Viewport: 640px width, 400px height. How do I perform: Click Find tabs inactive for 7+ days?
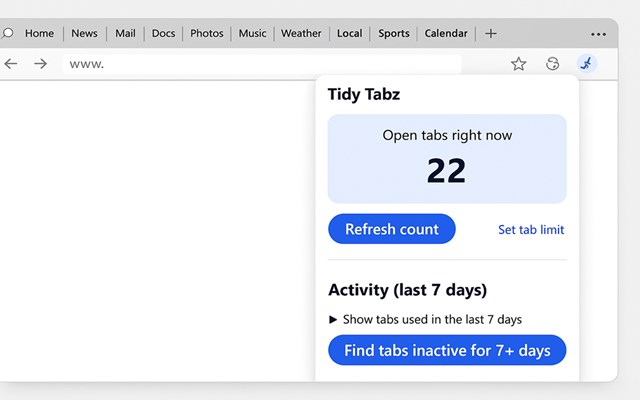447,351
